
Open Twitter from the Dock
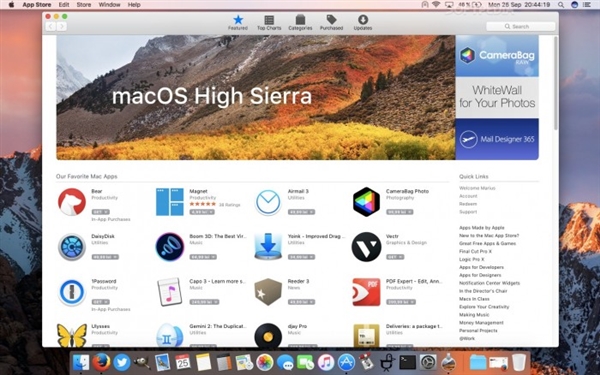coord(122,362)
